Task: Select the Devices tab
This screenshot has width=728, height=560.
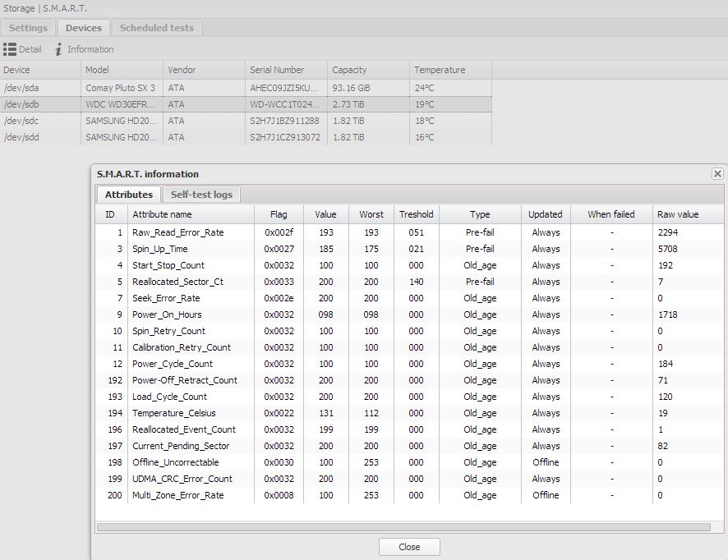Action: [x=84, y=28]
